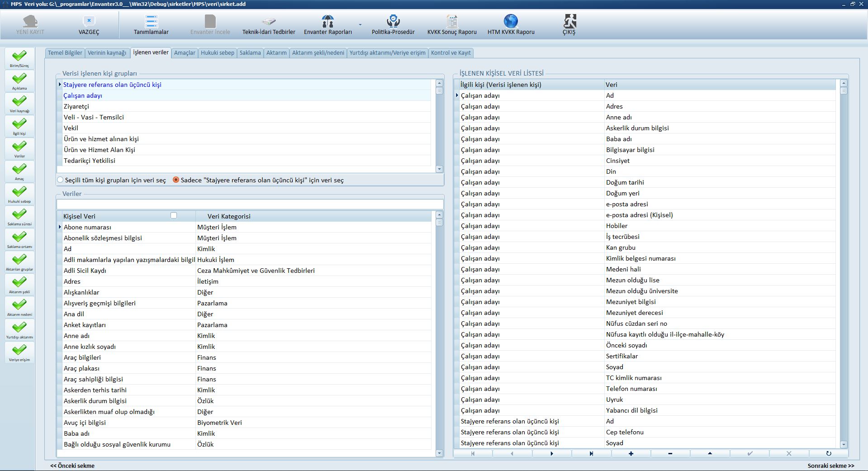The width and height of the screenshot is (868, 471).
Task: Select Veriler checkmark step in sidebar
Action: tap(19, 149)
